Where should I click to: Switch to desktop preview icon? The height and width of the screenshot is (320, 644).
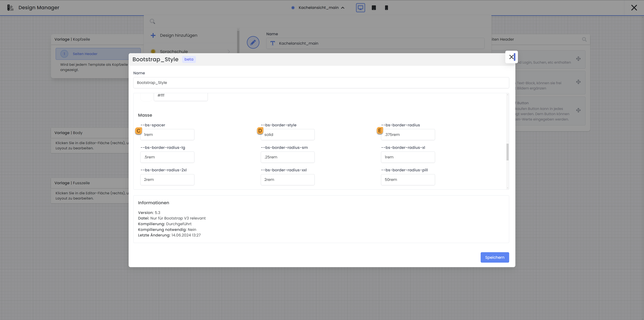360,8
